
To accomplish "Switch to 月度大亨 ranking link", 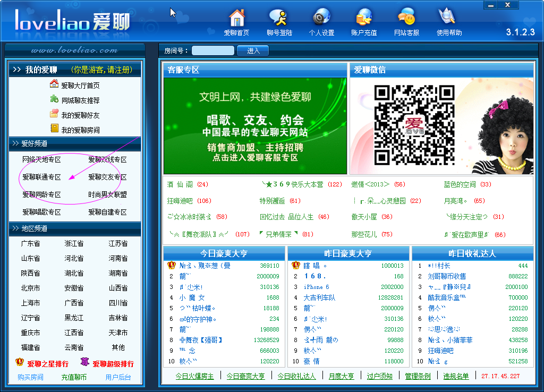I will coord(342,376).
